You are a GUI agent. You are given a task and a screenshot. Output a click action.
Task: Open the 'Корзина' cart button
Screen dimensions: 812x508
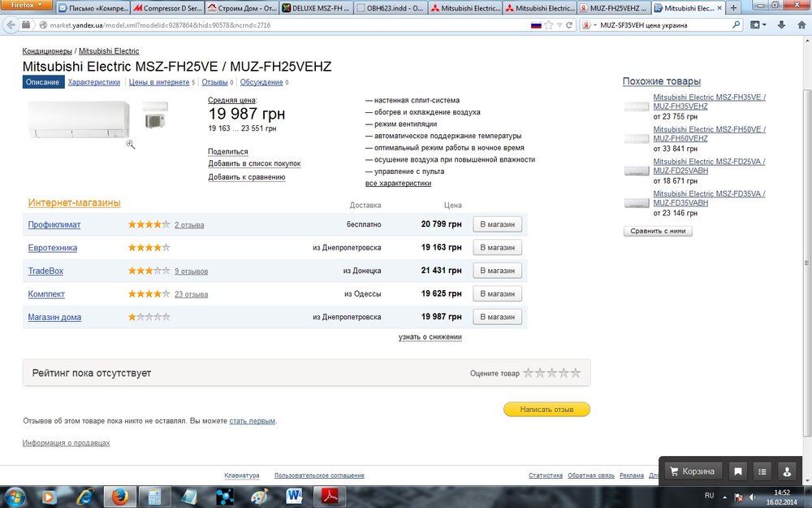pyautogui.click(x=693, y=471)
